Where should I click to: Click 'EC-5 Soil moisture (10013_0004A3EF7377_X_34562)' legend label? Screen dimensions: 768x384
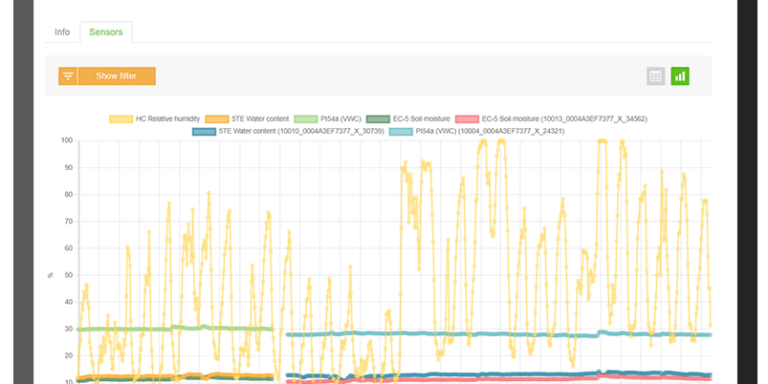(x=565, y=119)
